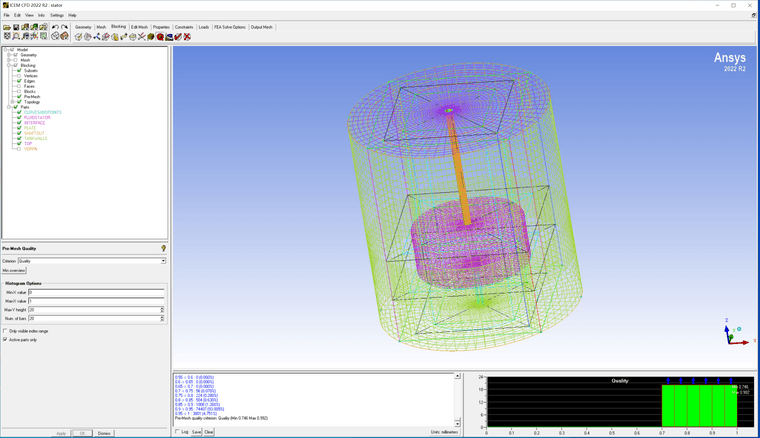Enable the Vertices checkbox in tree
This screenshot has width=760, height=438.
[19, 76]
